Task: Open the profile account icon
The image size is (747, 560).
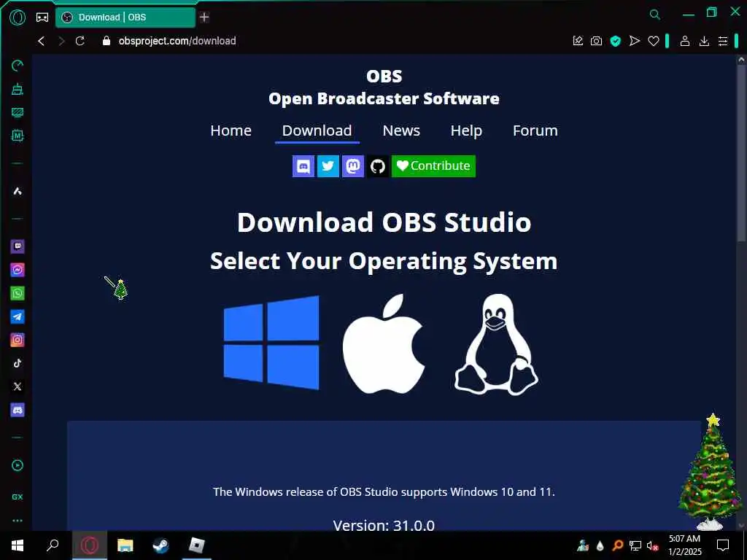Action: click(685, 41)
